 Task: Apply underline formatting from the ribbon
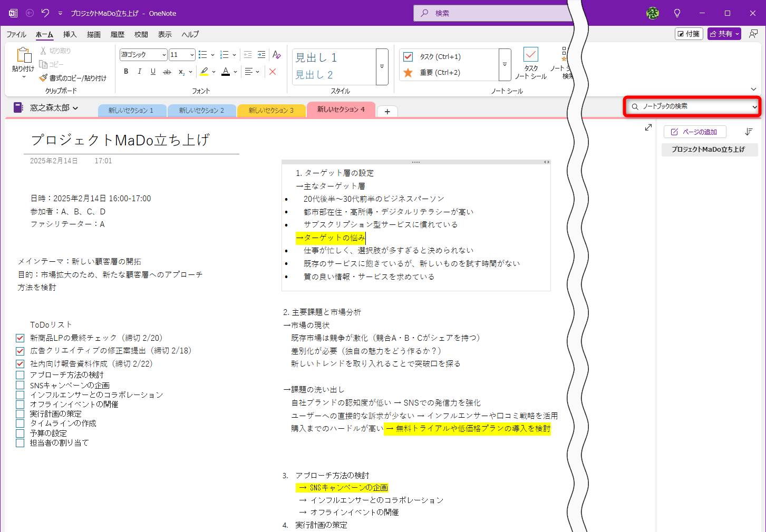[152, 71]
